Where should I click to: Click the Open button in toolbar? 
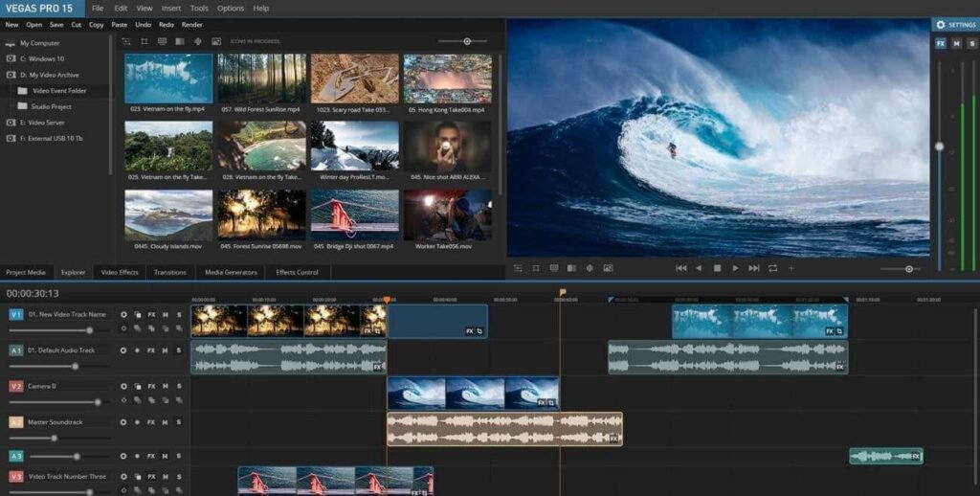33,25
